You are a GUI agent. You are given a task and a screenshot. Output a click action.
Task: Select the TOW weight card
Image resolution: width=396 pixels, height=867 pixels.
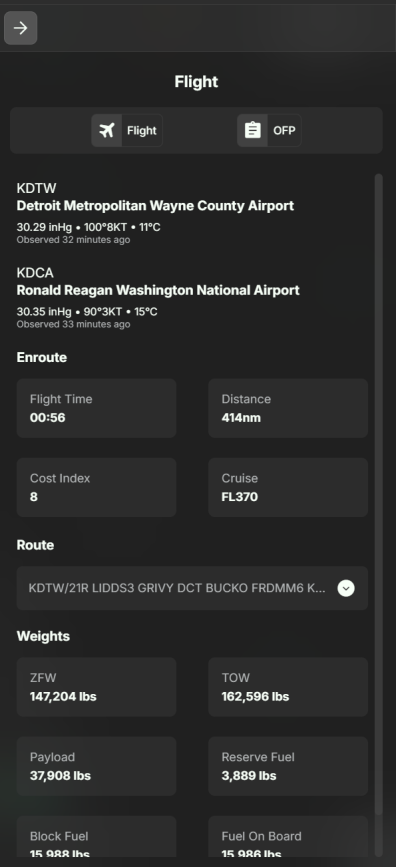288,687
